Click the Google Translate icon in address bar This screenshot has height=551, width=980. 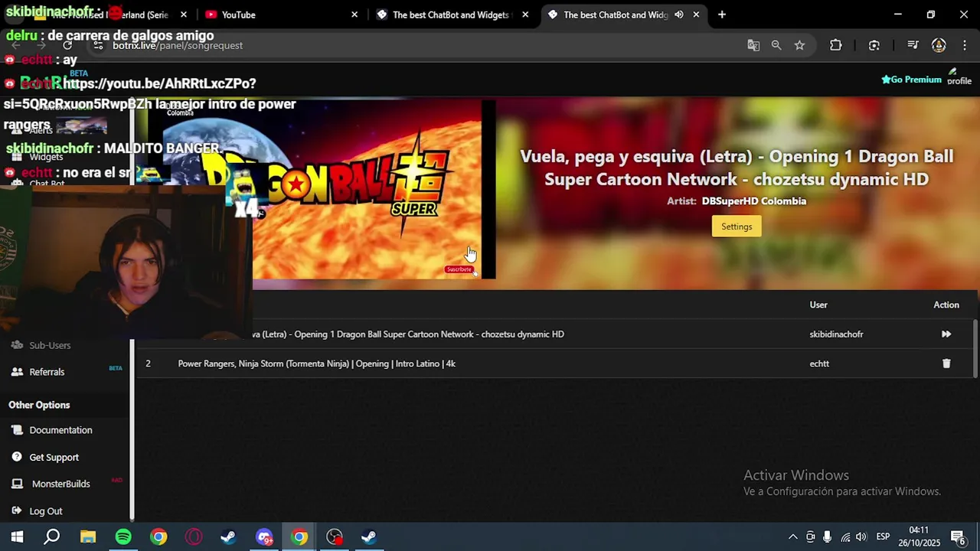(753, 45)
